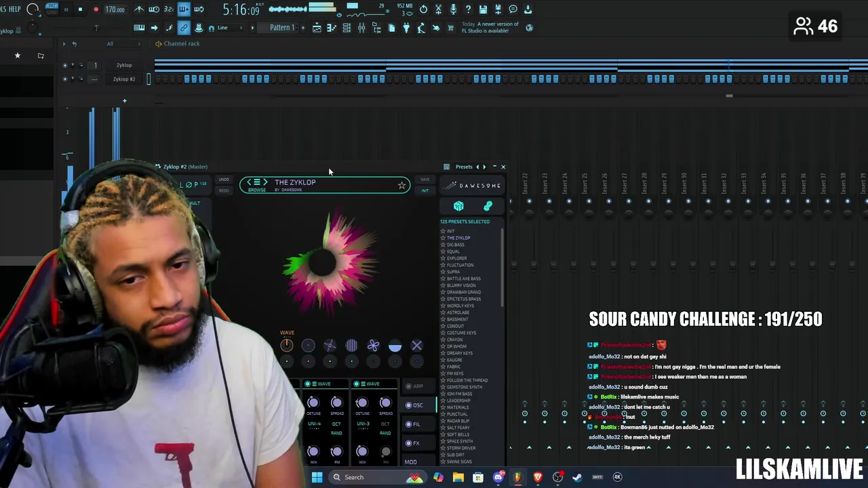Click the tempo value 170
Screen dimensions: 868x488
(x=115, y=9)
